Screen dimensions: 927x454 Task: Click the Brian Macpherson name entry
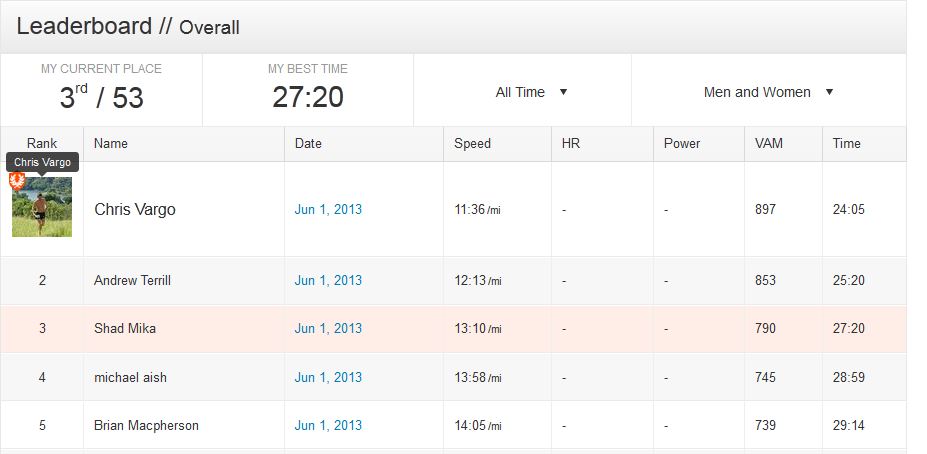coord(146,425)
